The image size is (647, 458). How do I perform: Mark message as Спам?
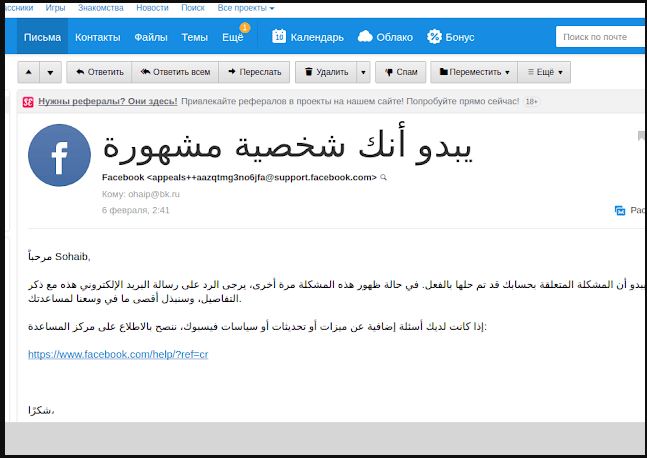click(401, 72)
